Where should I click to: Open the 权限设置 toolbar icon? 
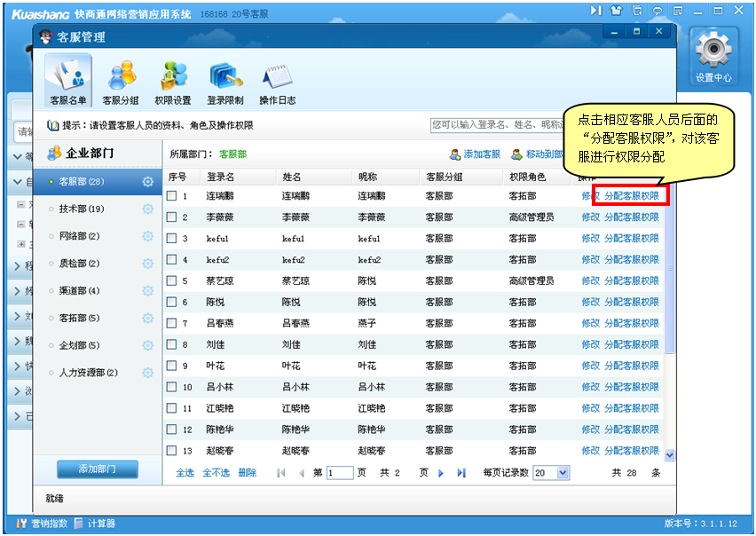[x=172, y=81]
